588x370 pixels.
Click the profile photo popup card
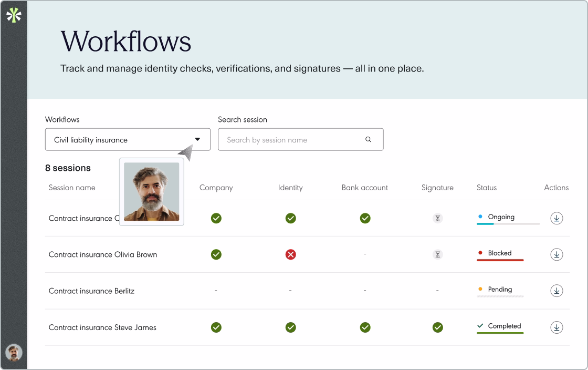[152, 192]
